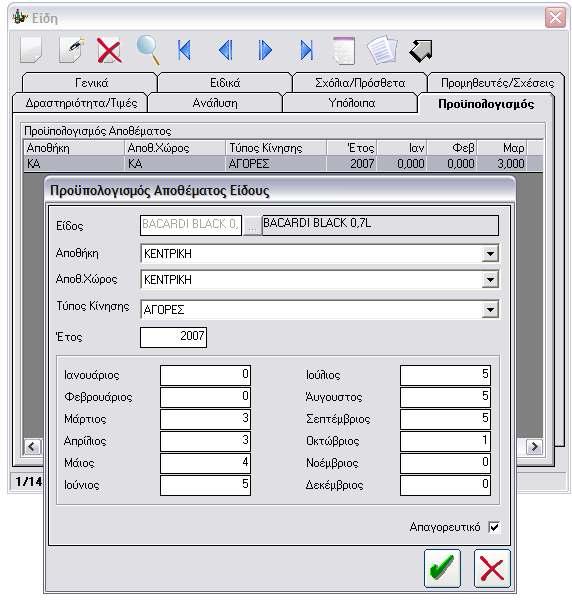Cancel dialog with red X button
The image size is (572, 600).
pos(492,568)
